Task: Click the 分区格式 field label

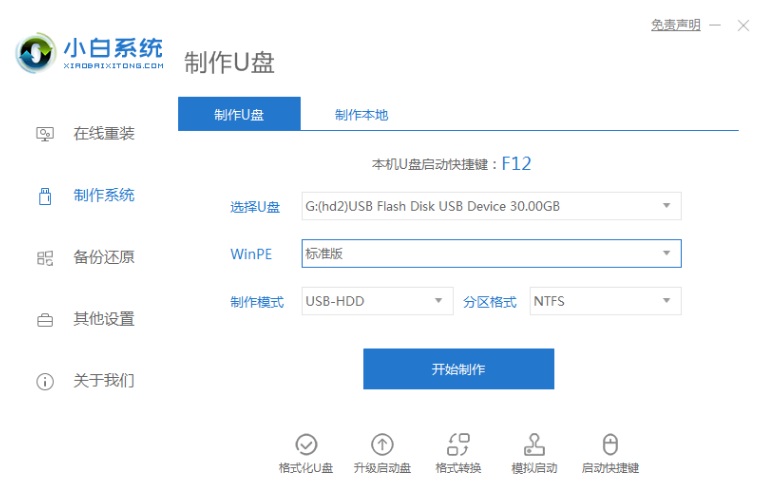Action: tap(490, 302)
